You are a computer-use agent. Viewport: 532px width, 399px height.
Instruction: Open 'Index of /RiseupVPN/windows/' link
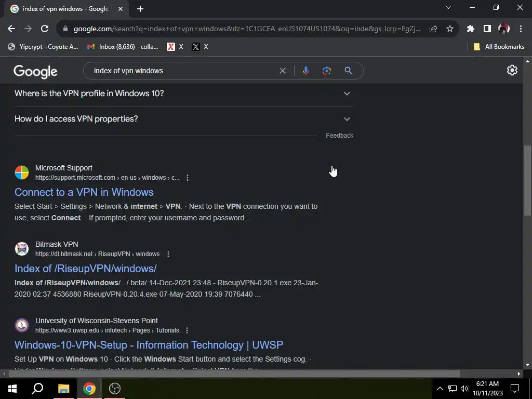point(86,269)
